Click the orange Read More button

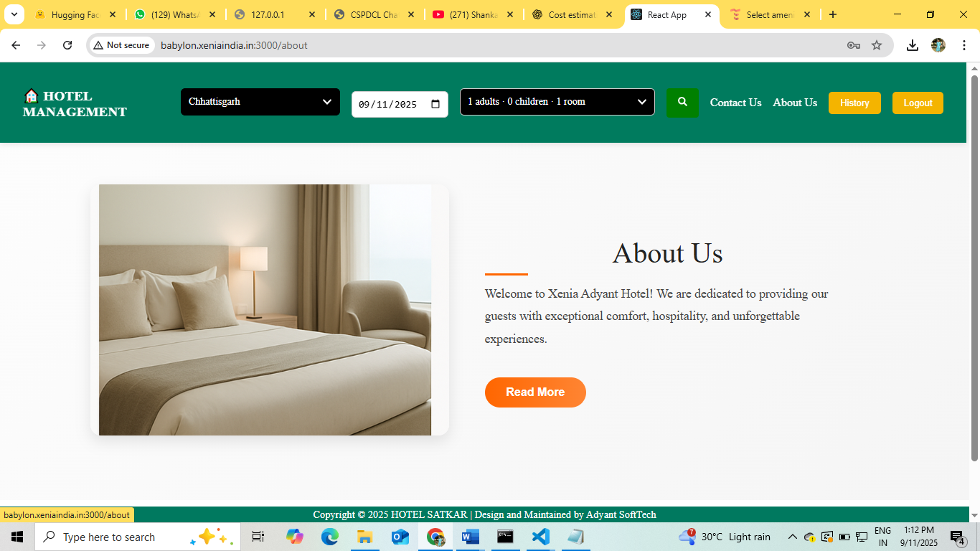coord(535,392)
